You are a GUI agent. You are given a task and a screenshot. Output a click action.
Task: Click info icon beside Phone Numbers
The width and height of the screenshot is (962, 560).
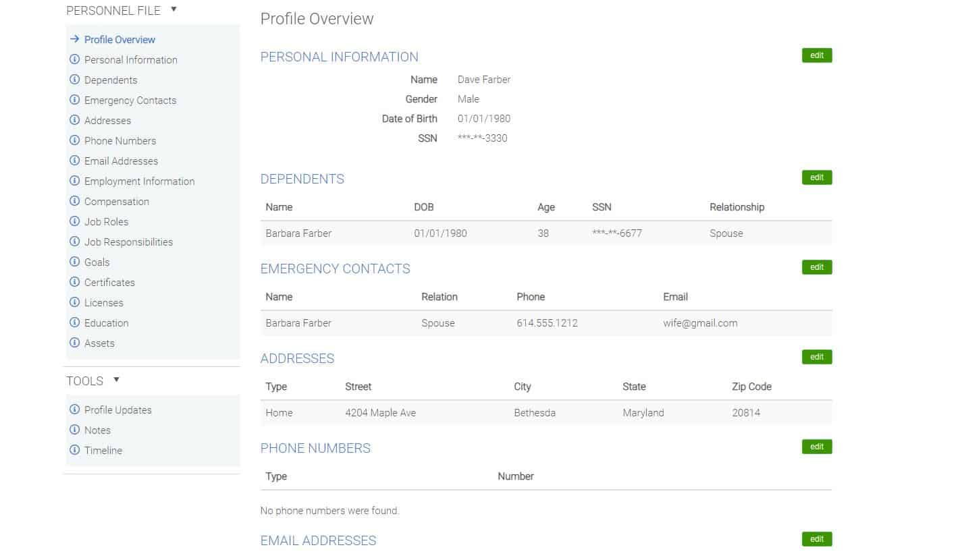[x=75, y=140]
